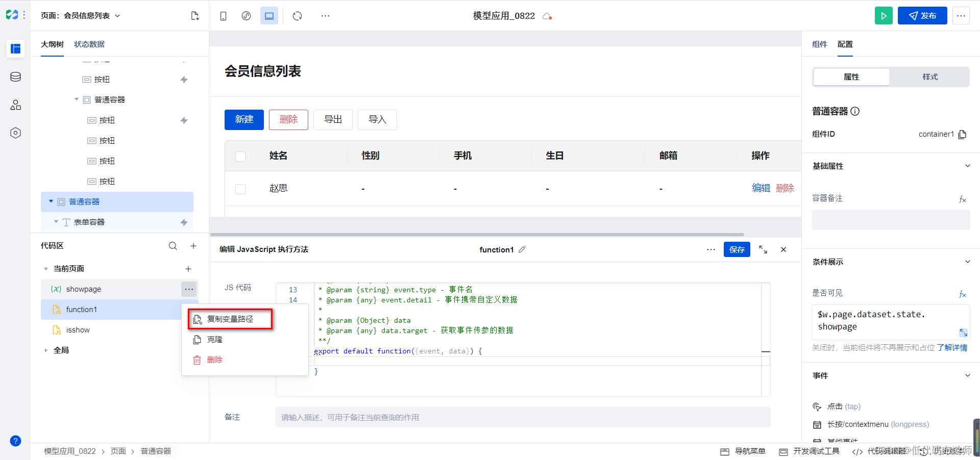Click the green preview play button
Image resolution: width=980 pixels, height=460 pixels.
tap(884, 16)
